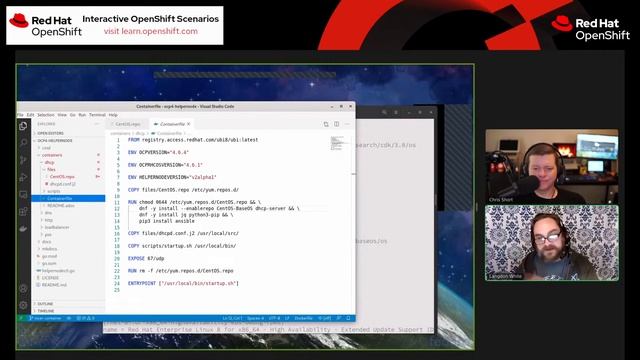Change end of line via LF status item
The image size is (640, 360).
coord(287,318)
